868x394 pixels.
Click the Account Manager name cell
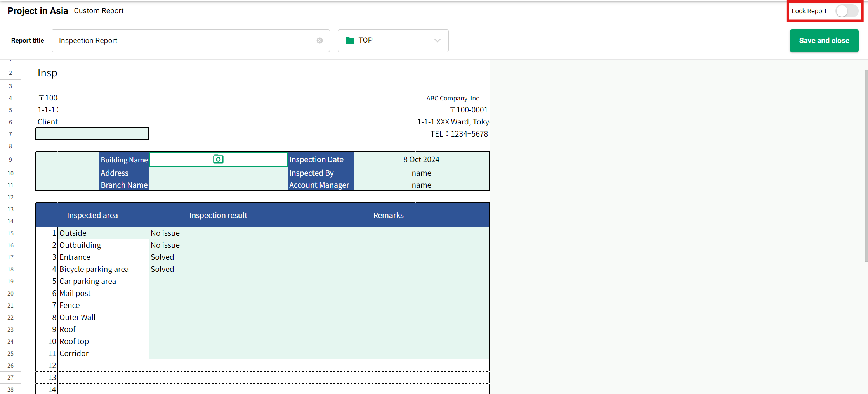point(421,185)
